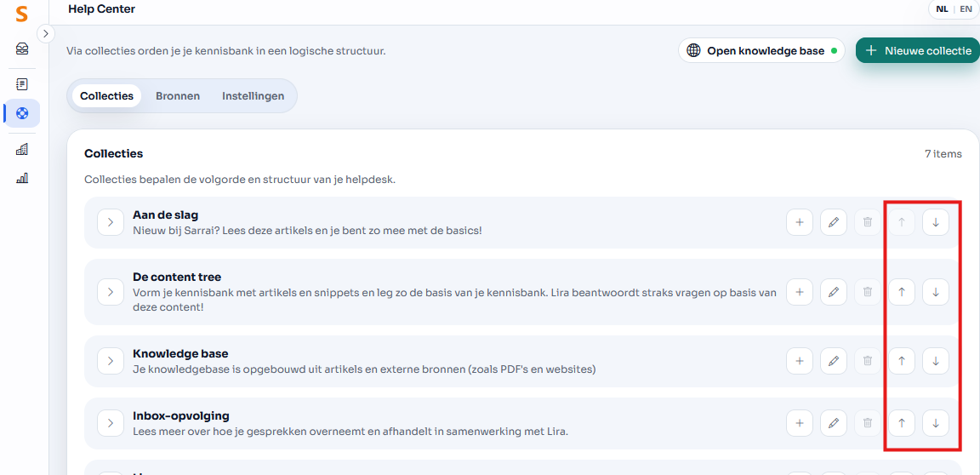This screenshot has width=980, height=475.
Task: Click the Inbox-opvolging title
Action: 181,415
